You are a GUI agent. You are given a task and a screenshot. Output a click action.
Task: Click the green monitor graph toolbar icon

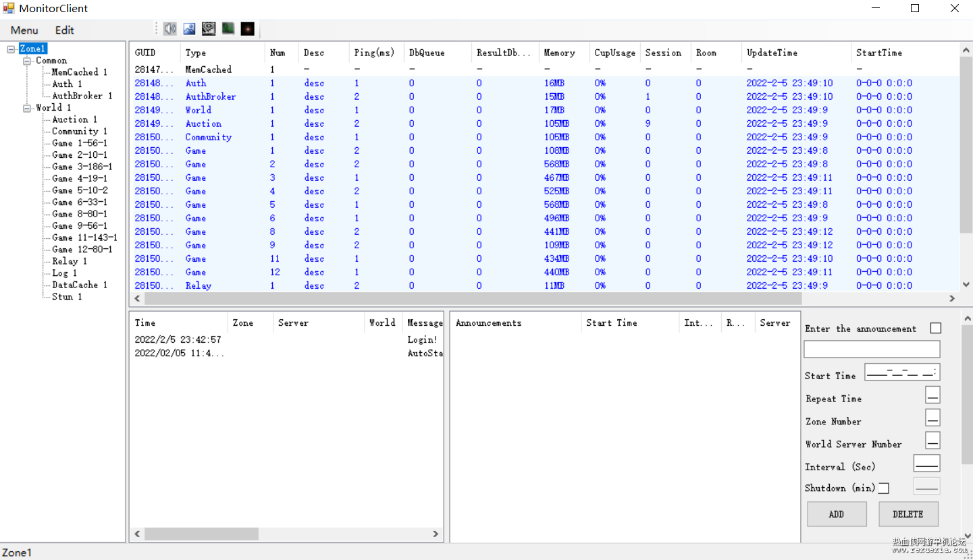coord(228,29)
